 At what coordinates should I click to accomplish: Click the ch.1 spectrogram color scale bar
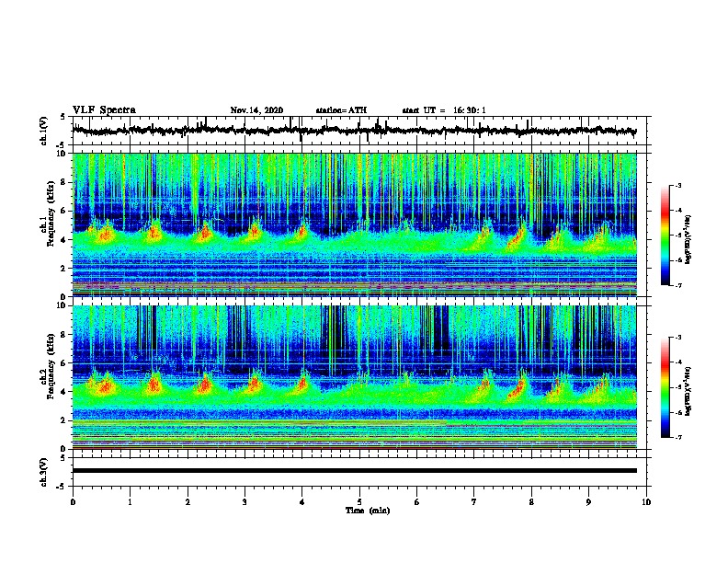(x=665, y=236)
